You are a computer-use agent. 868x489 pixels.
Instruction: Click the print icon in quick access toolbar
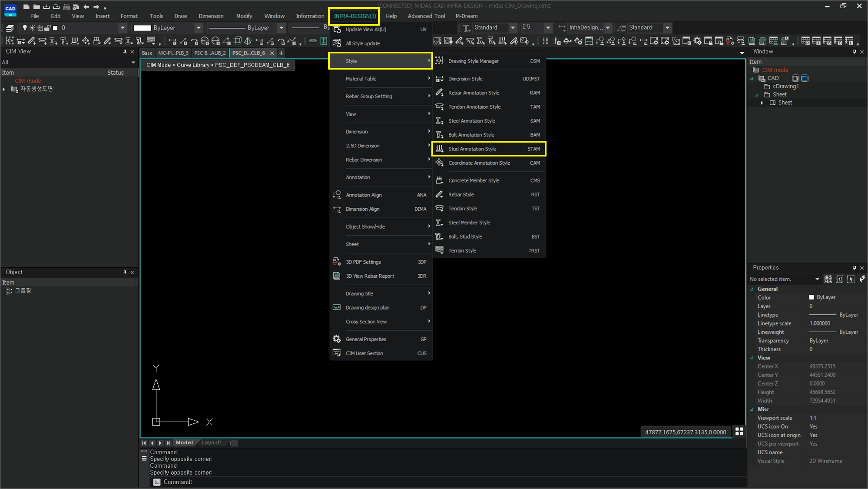tap(66, 7)
